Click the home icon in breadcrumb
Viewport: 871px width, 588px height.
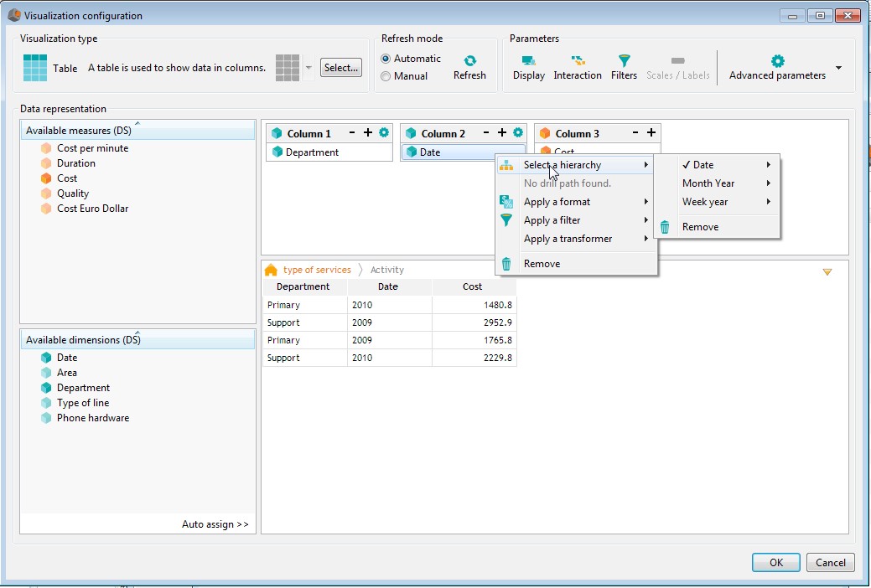coord(271,270)
